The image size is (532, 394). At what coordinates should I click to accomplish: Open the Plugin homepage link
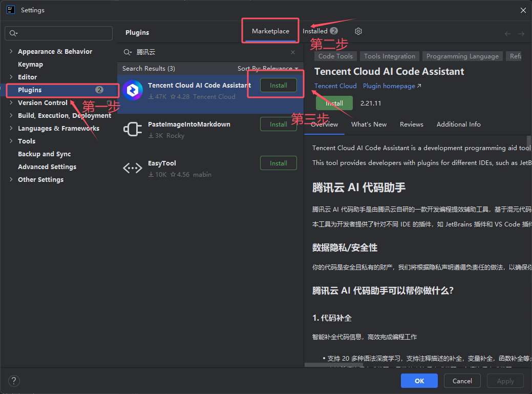tap(392, 86)
